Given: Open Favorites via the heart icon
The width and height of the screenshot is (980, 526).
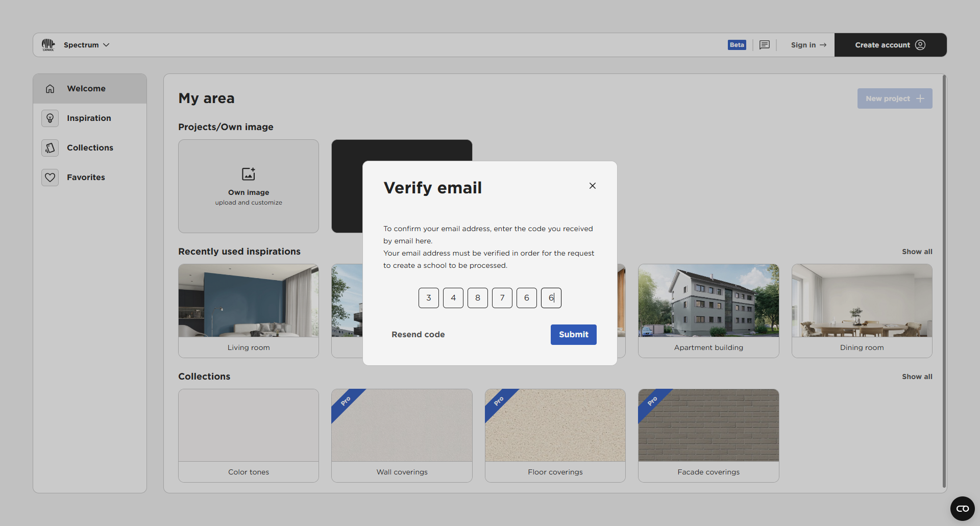Looking at the screenshot, I should point(50,177).
